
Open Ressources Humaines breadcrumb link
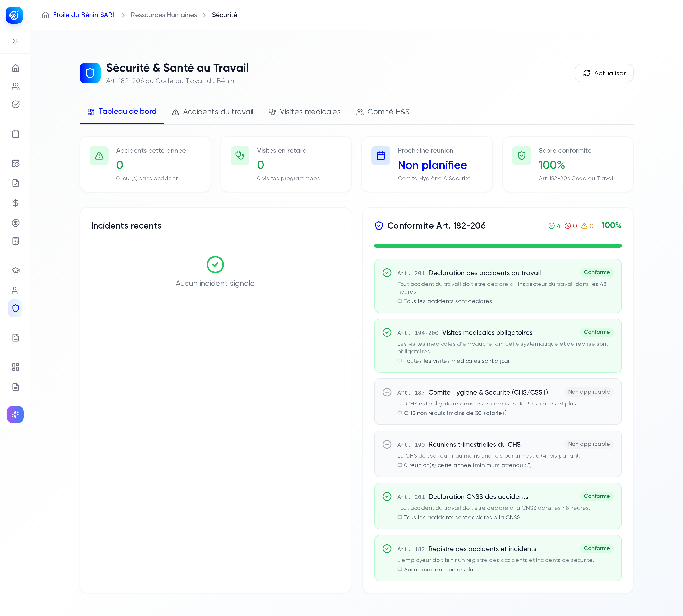pos(164,15)
